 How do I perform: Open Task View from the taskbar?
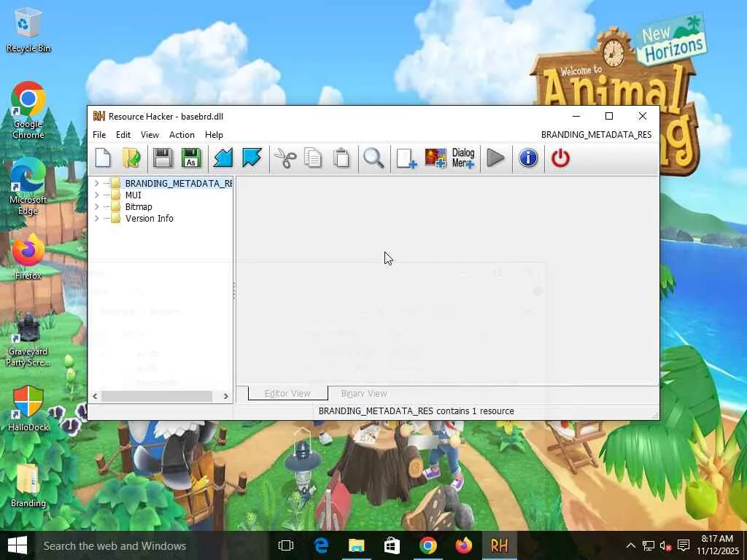click(286, 545)
